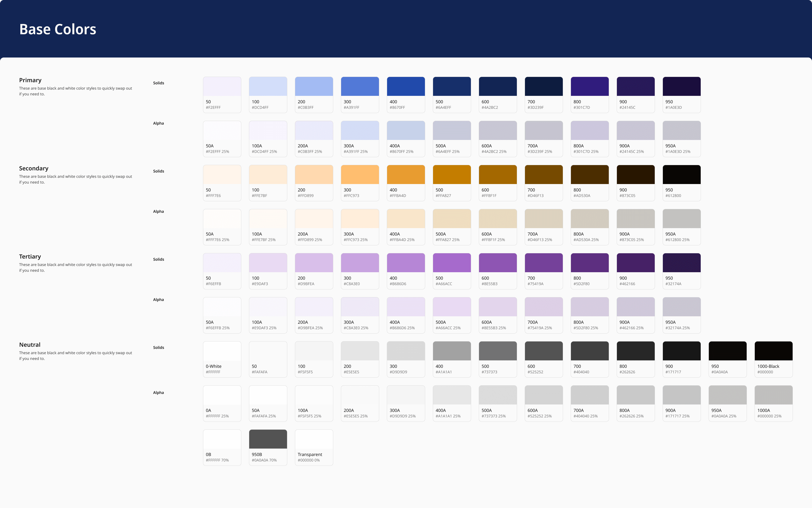Choose the 0B swatch #FFFFFF 70%
The width and height of the screenshot is (812, 508).
(222, 448)
